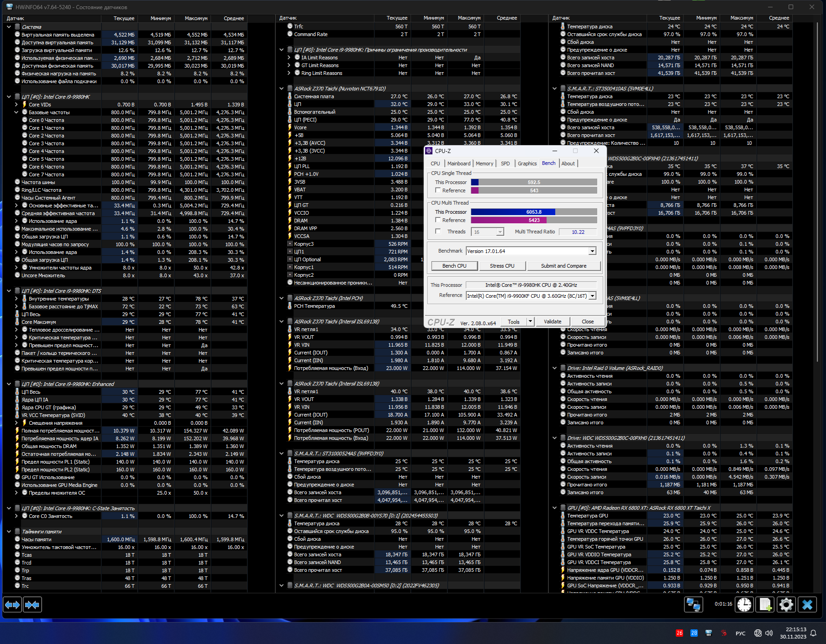
Task: Open the SPD tab
Action: click(505, 164)
